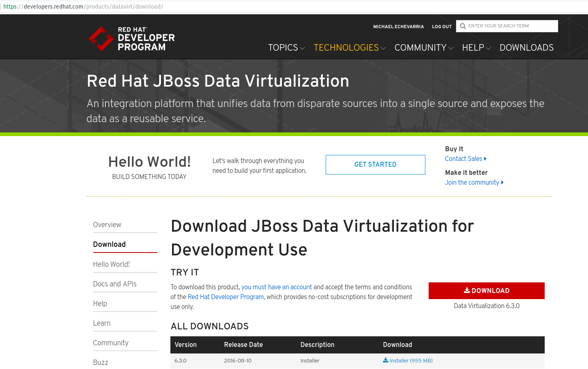Click the 2016-08-10 release date cell
588x369 pixels.
pyautogui.click(x=237, y=361)
